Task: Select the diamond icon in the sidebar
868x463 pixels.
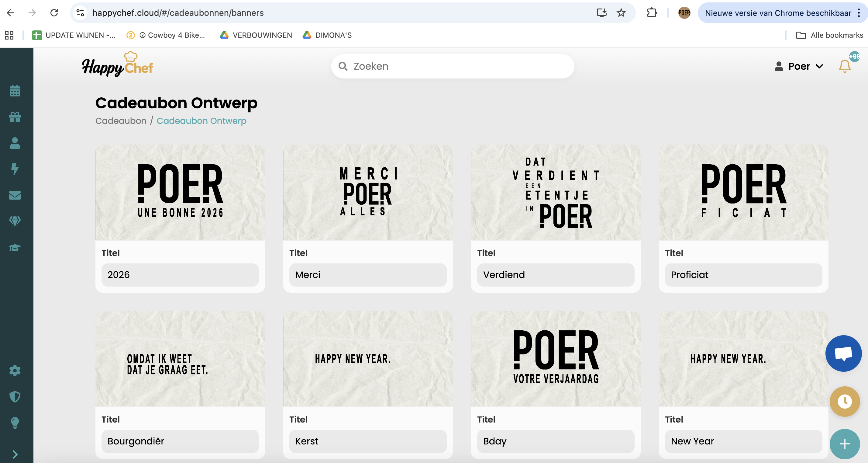Action: [x=15, y=221]
